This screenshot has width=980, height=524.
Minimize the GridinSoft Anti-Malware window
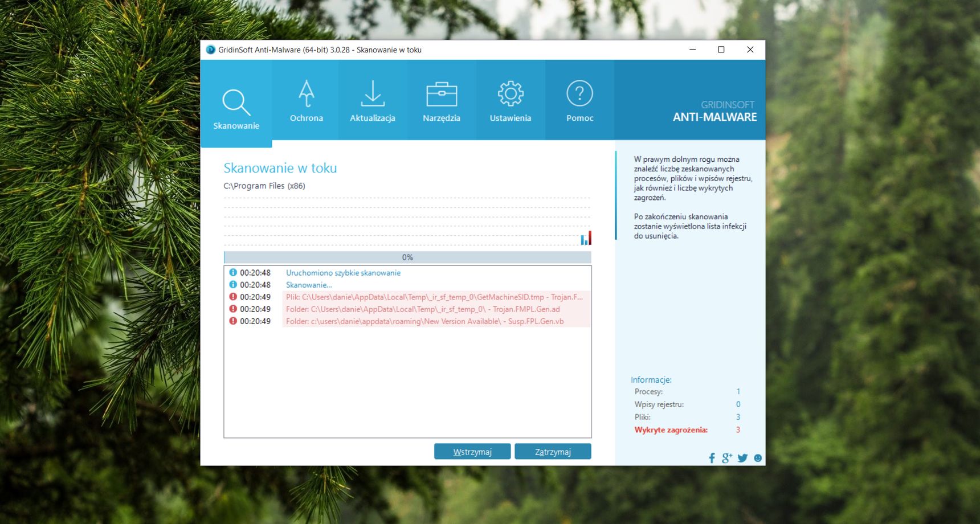[x=693, y=50]
